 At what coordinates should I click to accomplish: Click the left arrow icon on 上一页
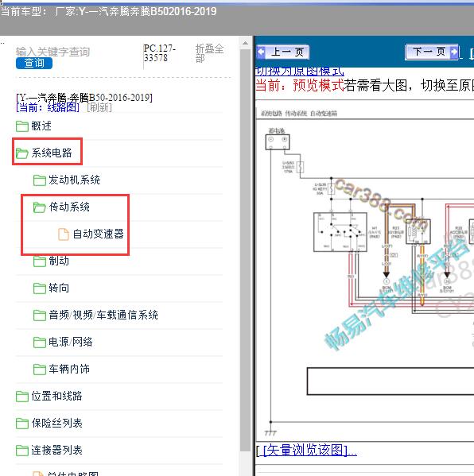pos(261,52)
